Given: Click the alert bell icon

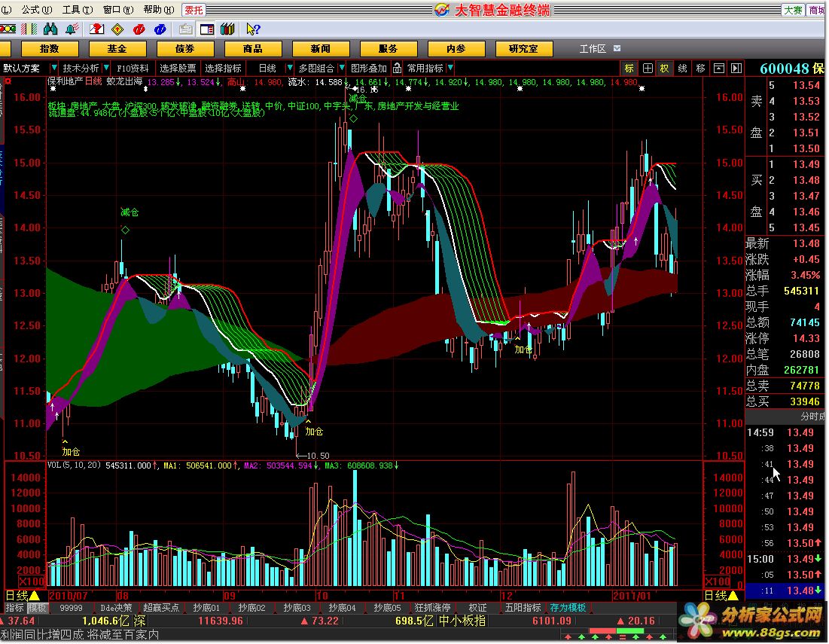Looking at the screenshot, I should tap(72, 29).
